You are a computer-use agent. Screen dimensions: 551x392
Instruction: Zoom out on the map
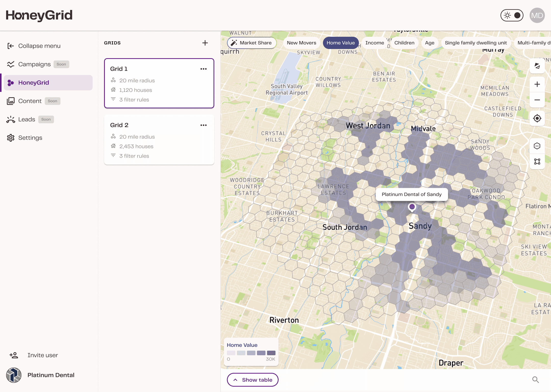click(537, 100)
